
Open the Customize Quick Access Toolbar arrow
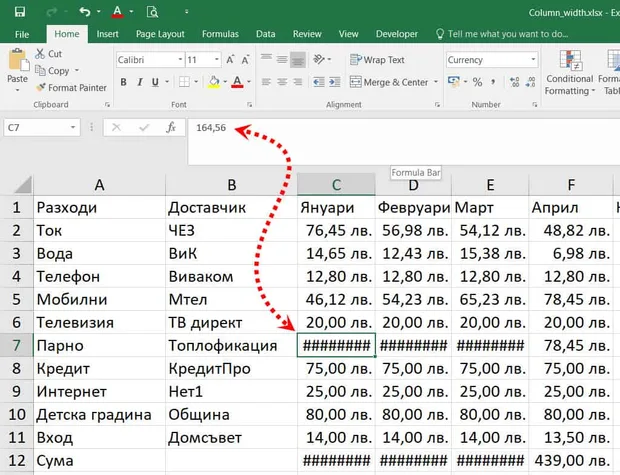coord(187,12)
